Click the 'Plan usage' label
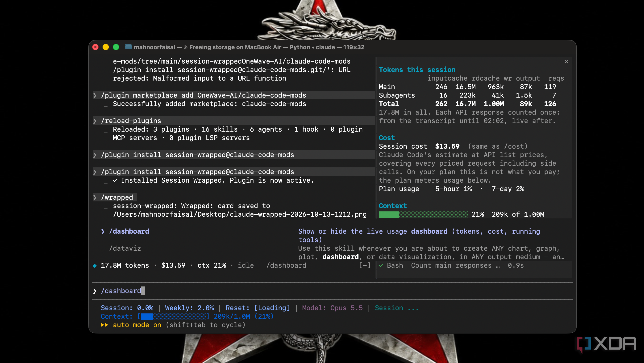Screen dimensions: 644x363 399,189
